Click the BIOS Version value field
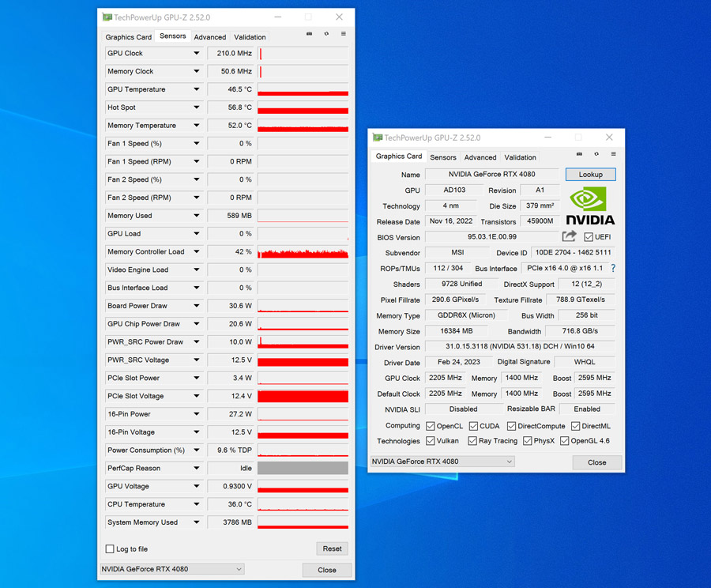 coord(492,237)
